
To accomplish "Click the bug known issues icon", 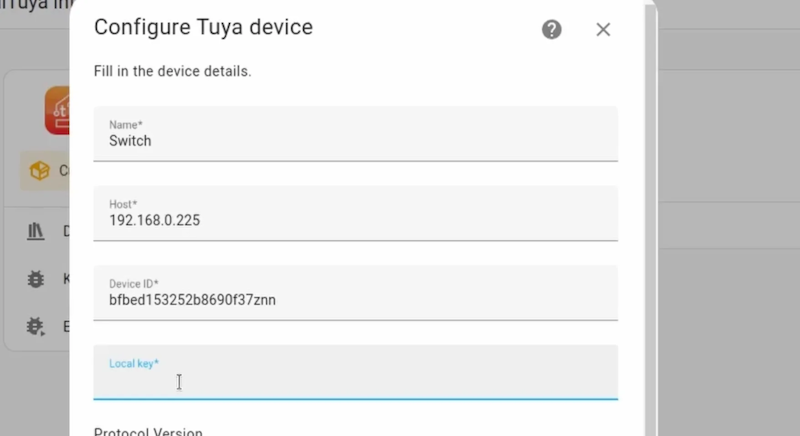I will (37, 279).
